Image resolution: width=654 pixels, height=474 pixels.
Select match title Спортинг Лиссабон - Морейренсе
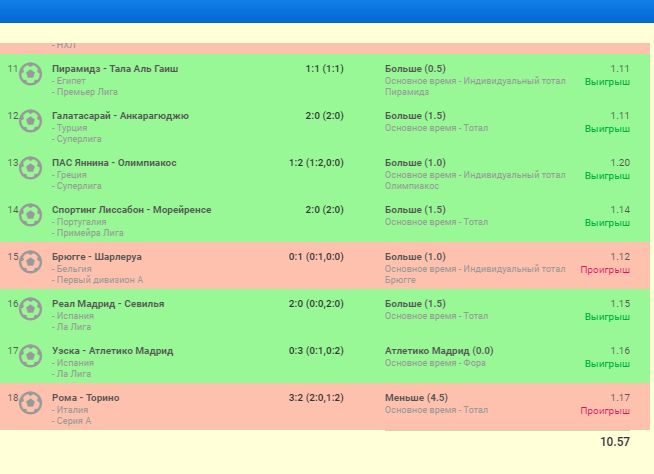point(131,210)
